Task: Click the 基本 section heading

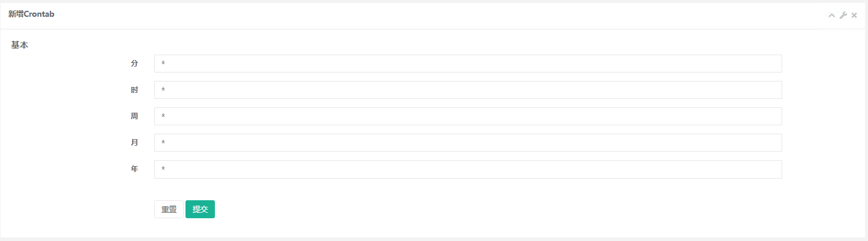Action: 20,45
